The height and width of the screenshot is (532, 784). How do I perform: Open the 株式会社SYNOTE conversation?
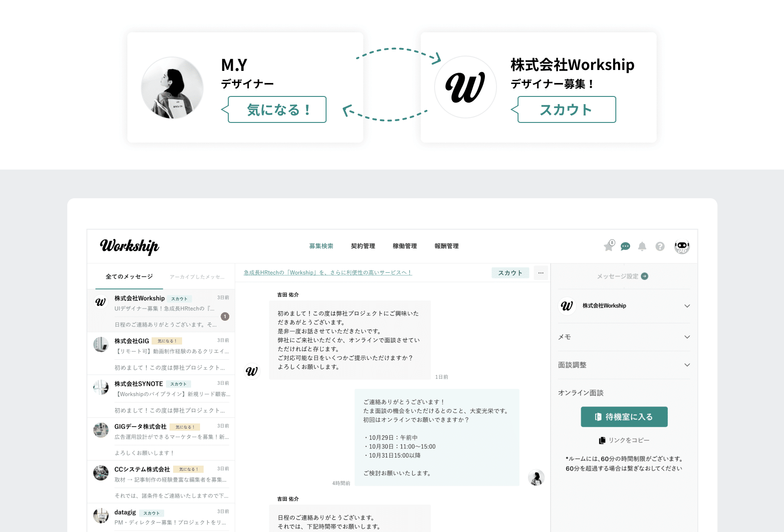[161, 396]
